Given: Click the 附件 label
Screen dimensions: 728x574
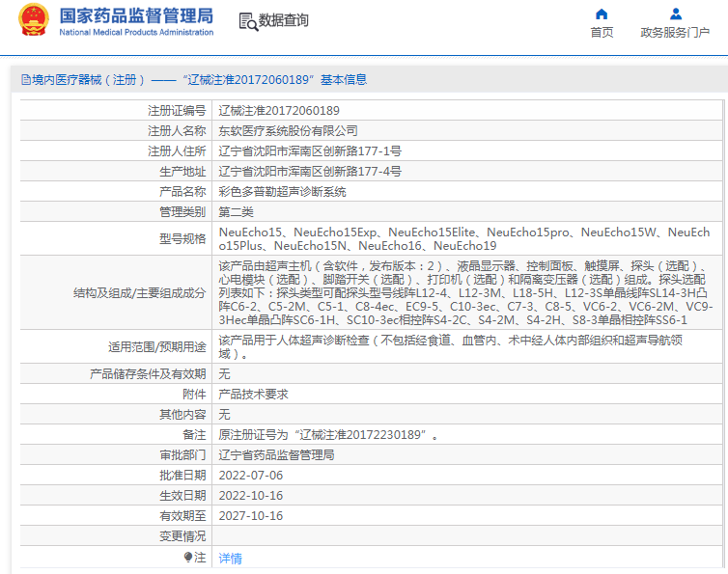Looking at the screenshot, I should tap(194, 394).
